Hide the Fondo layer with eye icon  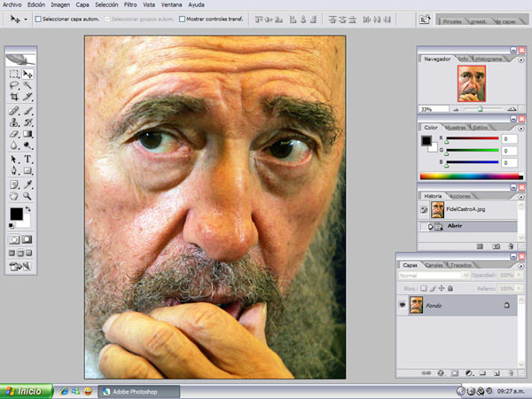point(402,304)
